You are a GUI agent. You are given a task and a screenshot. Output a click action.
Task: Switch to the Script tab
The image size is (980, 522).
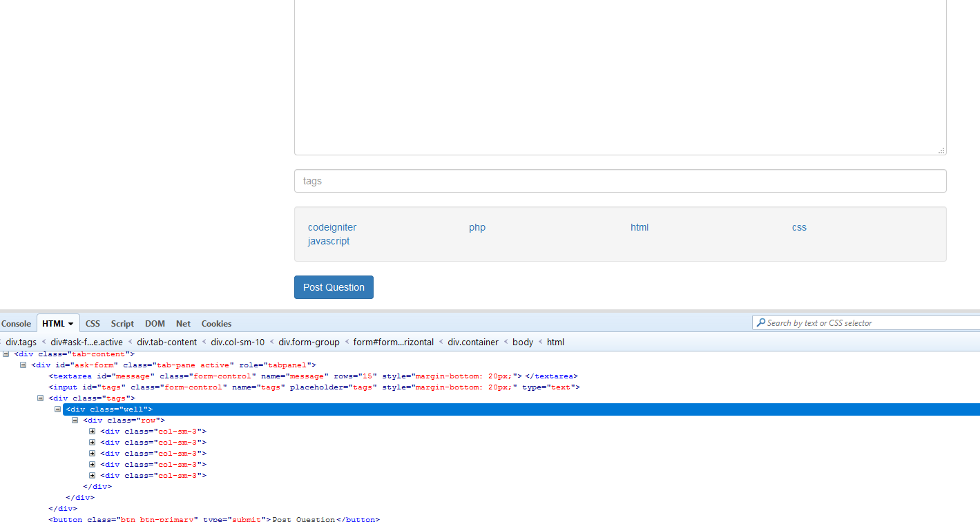point(122,323)
